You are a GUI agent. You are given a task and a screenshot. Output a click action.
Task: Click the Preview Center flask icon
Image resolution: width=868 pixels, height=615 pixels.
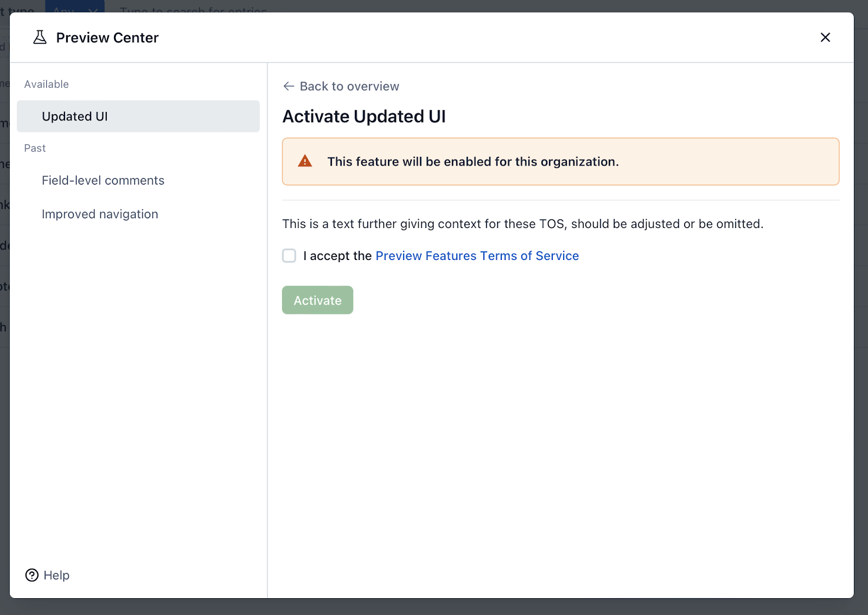click(x=40, y=37)
